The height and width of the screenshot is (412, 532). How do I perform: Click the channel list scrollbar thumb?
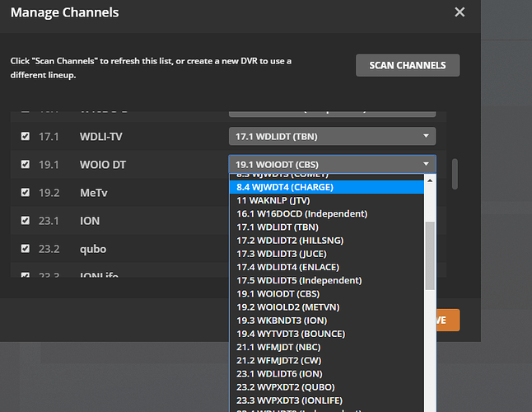(455, 174)
